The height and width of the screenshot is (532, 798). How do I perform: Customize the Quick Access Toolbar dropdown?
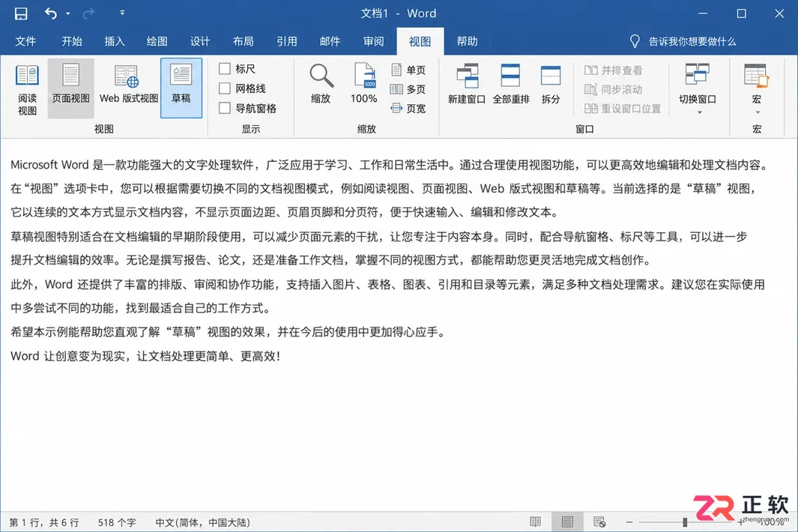click(122, 13)
